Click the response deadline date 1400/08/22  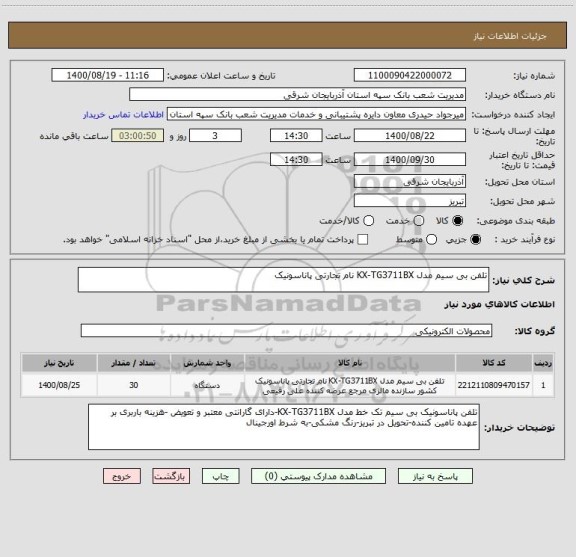pos(410,136)
